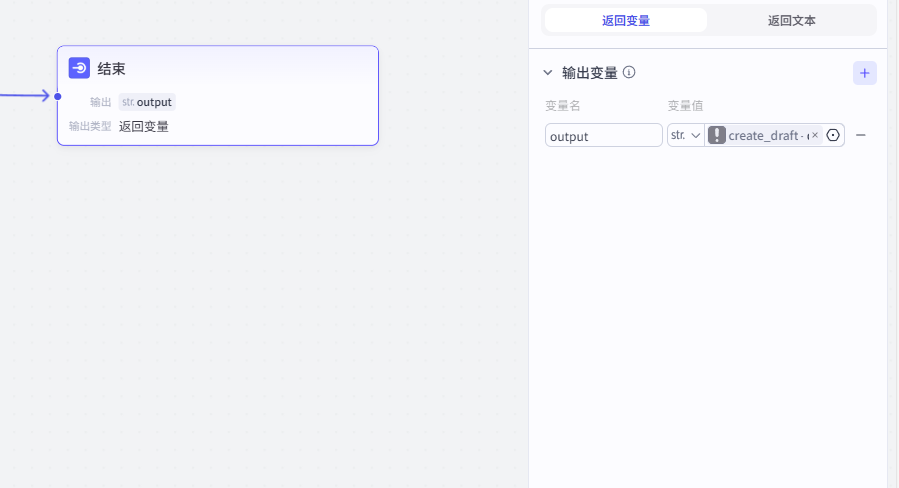
Task: Click the str. output tag in node
Action: [146, 102]
